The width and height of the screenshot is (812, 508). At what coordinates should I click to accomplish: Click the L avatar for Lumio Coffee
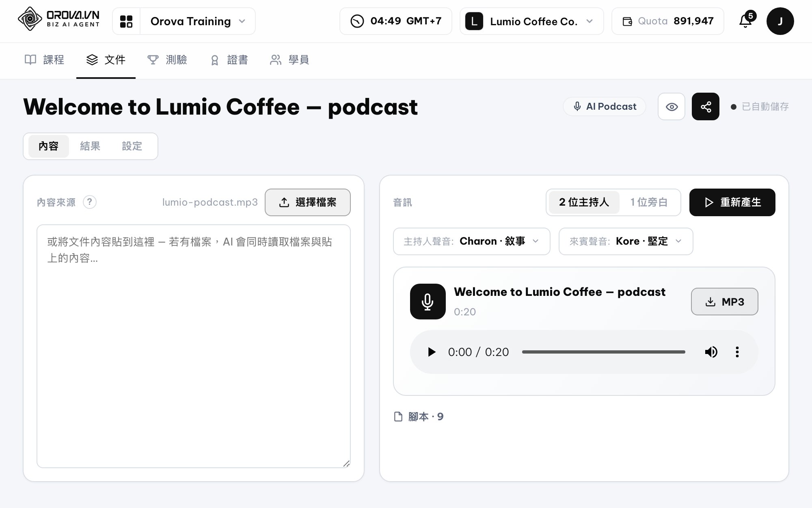pyautogui.click(x=474, y=21)
